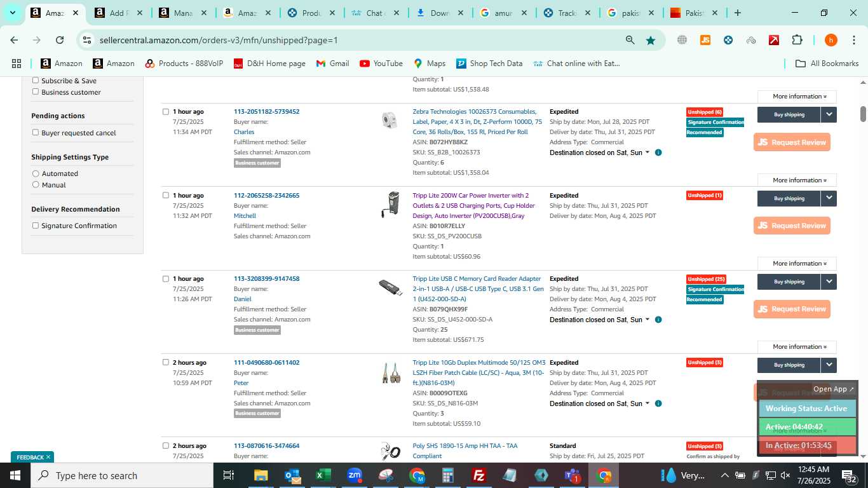This screenshot has width=868, height=488.
Task: Click the Tripp Lite car inverter product thumbnail
Action: coord(390,205)
